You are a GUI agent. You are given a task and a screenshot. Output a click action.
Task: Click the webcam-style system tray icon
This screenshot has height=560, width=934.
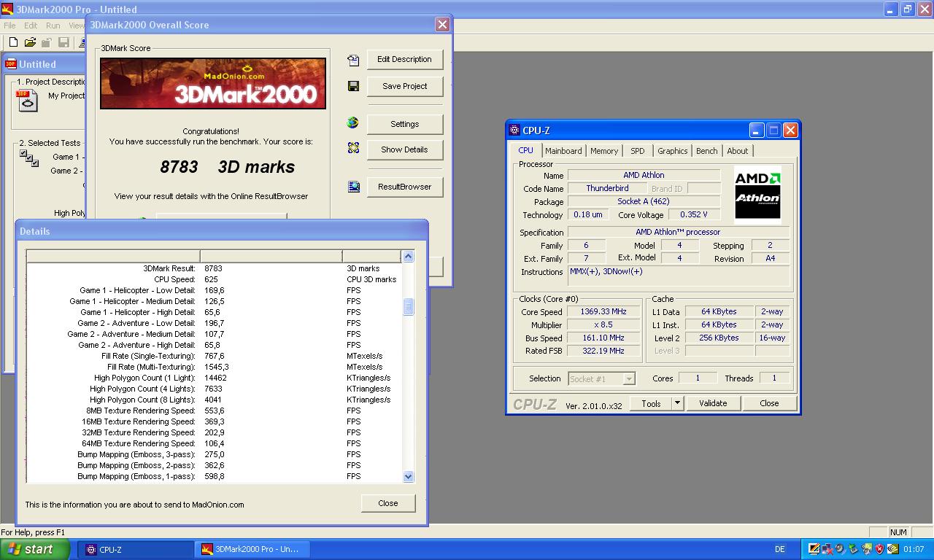pyautogui.click(x=840, y=549)
